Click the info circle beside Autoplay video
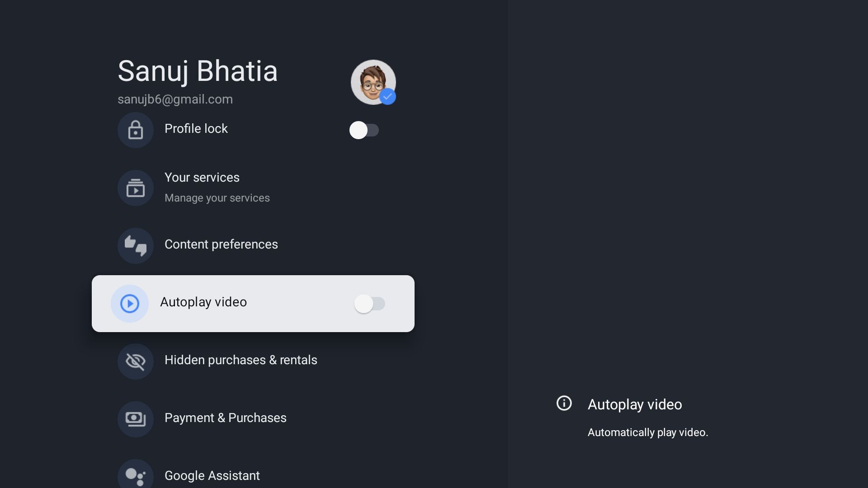The height and width of the screenshot is (488, 868). [564, 403]
